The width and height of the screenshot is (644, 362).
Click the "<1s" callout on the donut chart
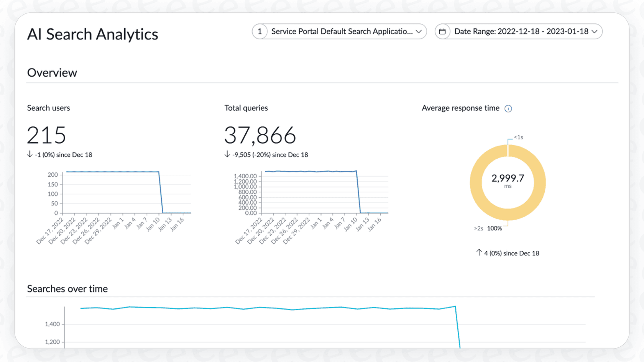click(x=519, y=137)
